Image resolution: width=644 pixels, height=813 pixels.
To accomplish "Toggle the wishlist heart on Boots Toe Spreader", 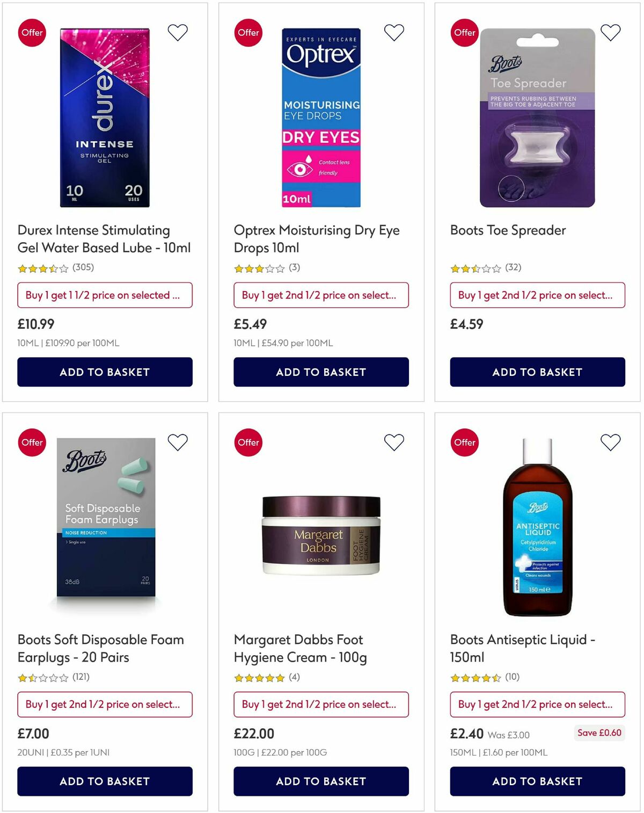I will coord(609,32).
